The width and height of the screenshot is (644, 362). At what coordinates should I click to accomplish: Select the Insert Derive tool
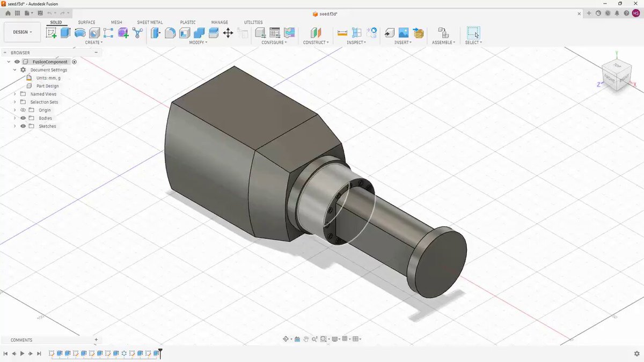point(390,33)
